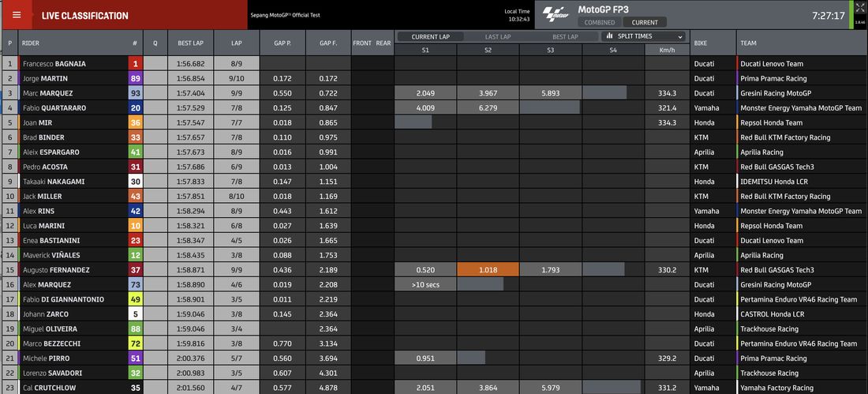
Task: Click the S1 column header
Action: click(x=425, y=49)
